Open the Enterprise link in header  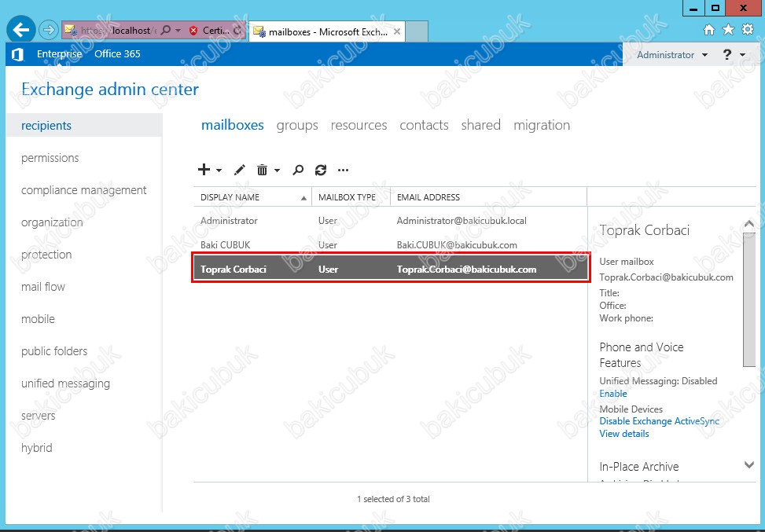tap(60, 53)
